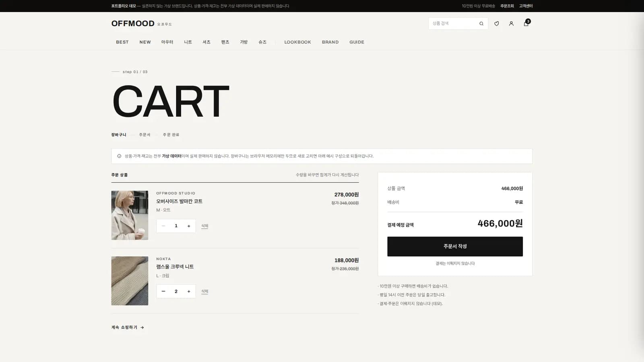Viewport: 644px width, 362px height.
Task: Open 고객센터 in top bar
Action: point(526,6)
